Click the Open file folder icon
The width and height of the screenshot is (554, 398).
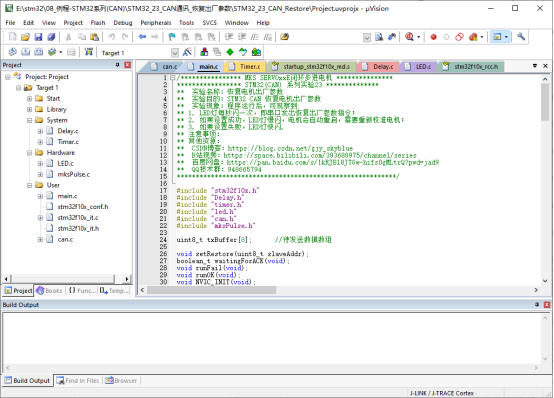tap(25, 37)
